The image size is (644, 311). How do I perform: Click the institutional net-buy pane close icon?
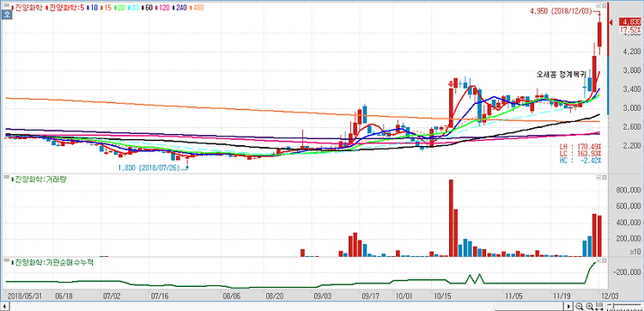coord(604,260)
